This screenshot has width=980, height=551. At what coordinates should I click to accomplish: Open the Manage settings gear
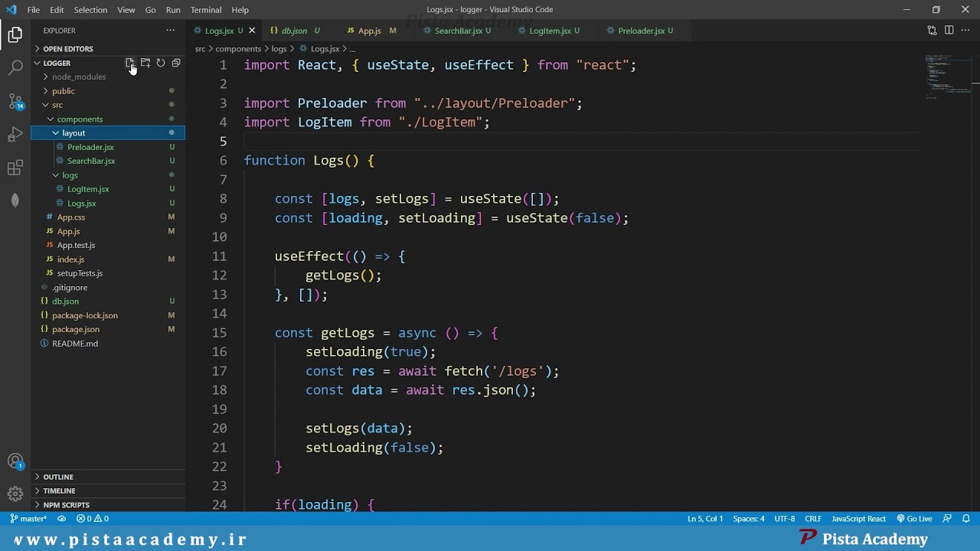(15, 494)
